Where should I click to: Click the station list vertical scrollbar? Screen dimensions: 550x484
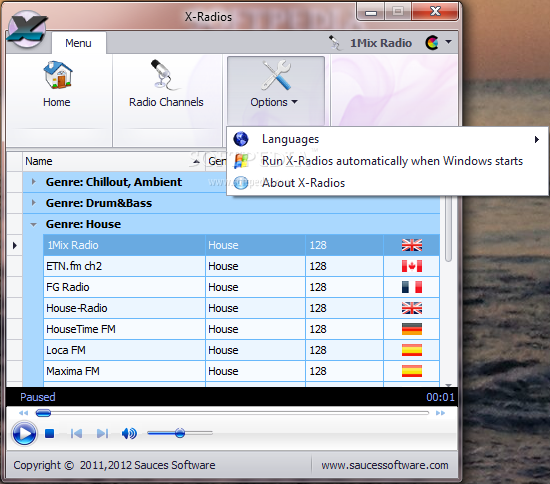click(448, 228)
